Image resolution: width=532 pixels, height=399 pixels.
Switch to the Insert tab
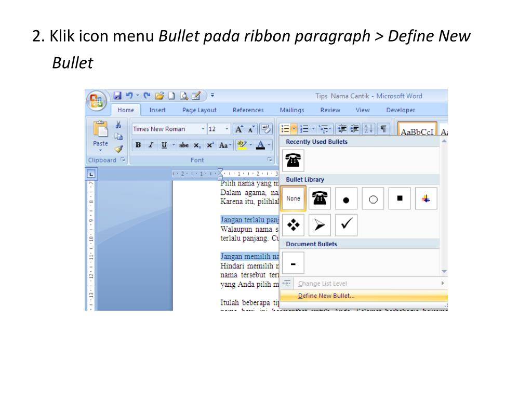point(157,110)
